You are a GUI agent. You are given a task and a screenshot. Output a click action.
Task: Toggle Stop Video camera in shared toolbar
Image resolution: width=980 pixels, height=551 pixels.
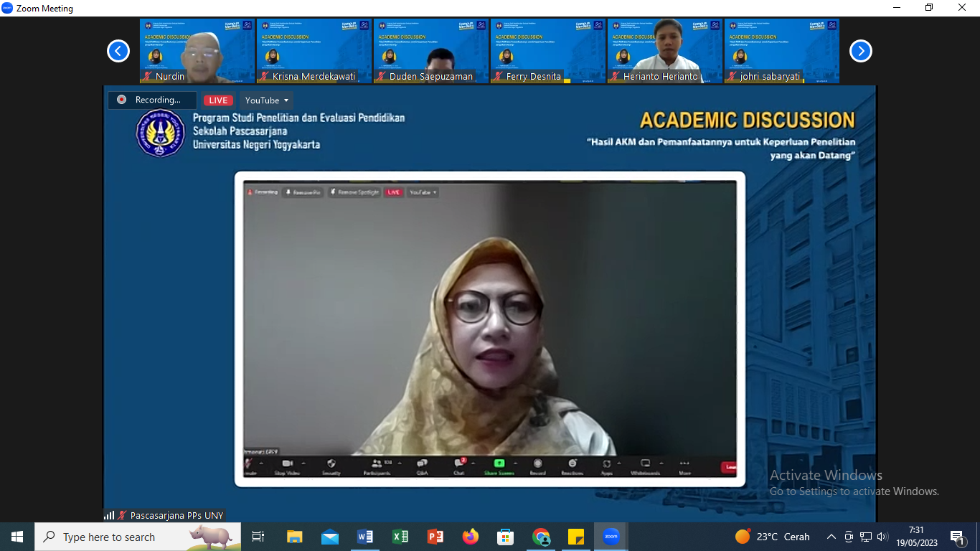click(x=288, y=466)
